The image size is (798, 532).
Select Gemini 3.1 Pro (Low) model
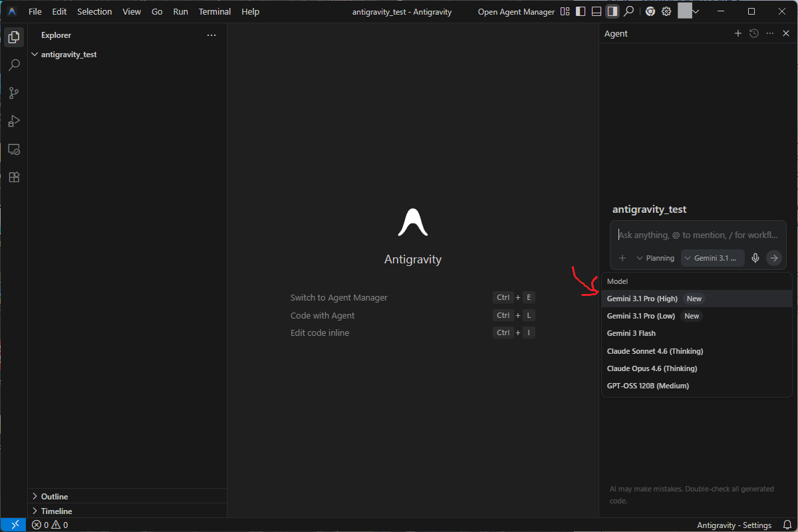(x=696, y=316)
